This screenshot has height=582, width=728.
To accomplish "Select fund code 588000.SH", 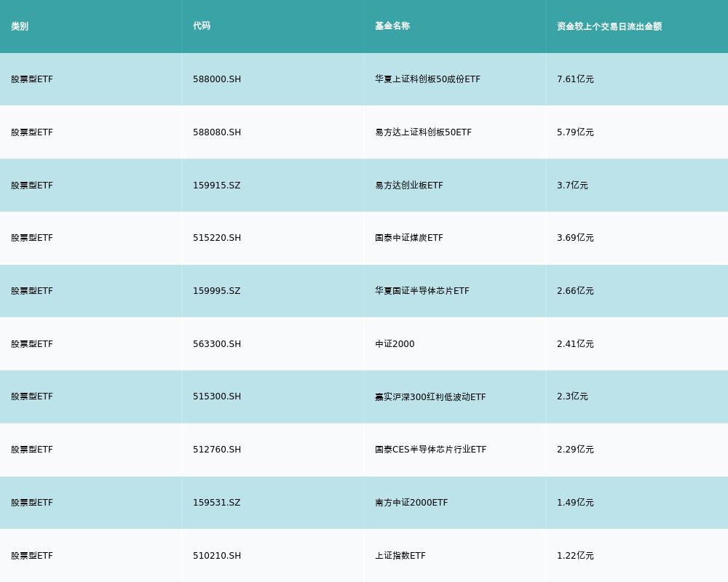I will point(217,79).
